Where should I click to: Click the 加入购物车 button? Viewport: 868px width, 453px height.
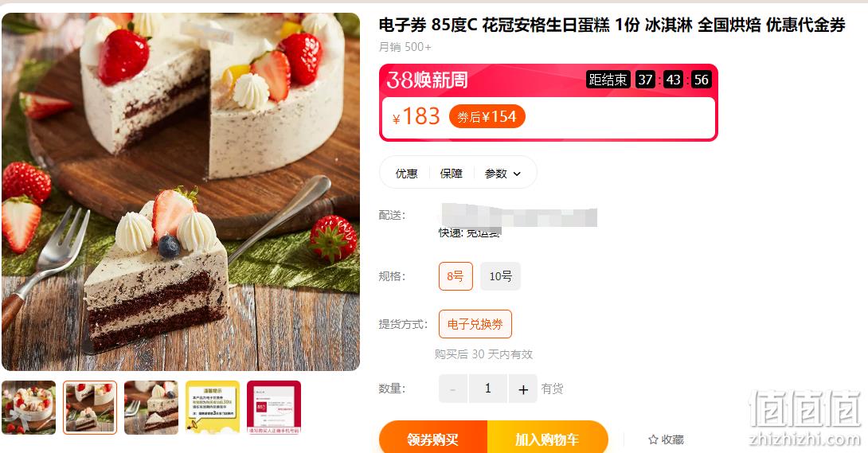(548, 439)
